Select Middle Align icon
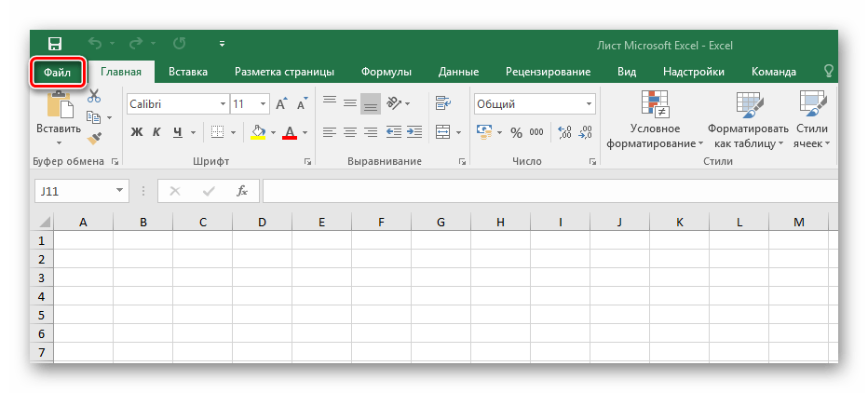Viewport: 868px width, 393px height. (x=350, y=103)
